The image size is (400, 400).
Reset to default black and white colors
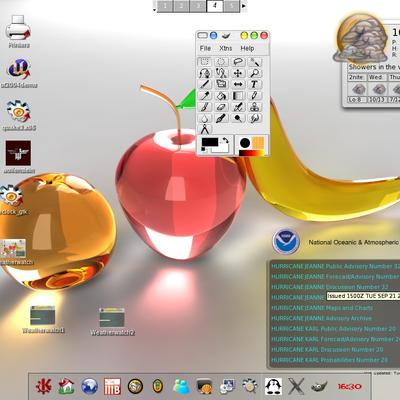203,150
